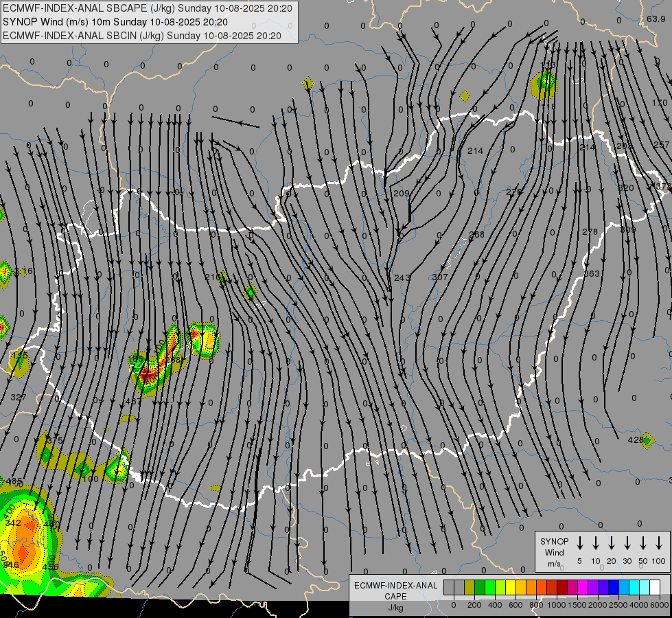Click the SBCAPE title line at top
Image resolution: width=672 pixels, height=618 pixels.
(148, 8)
